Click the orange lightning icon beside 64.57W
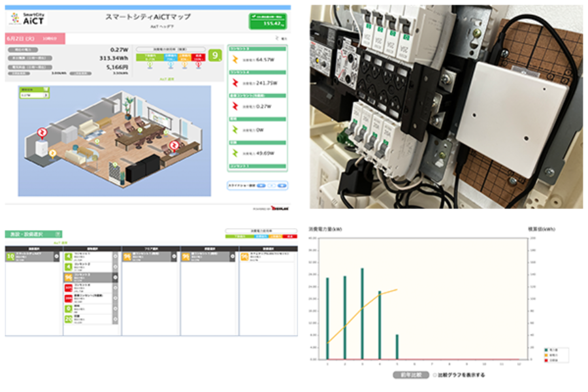Image resolution: width=588 pixels, height=392 pixels. click(235, 59)
